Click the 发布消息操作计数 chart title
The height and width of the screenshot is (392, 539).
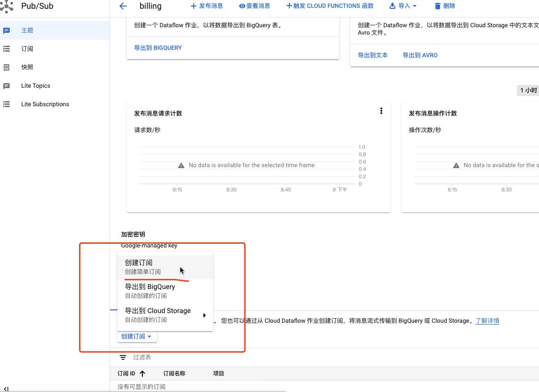pos(433,113)
